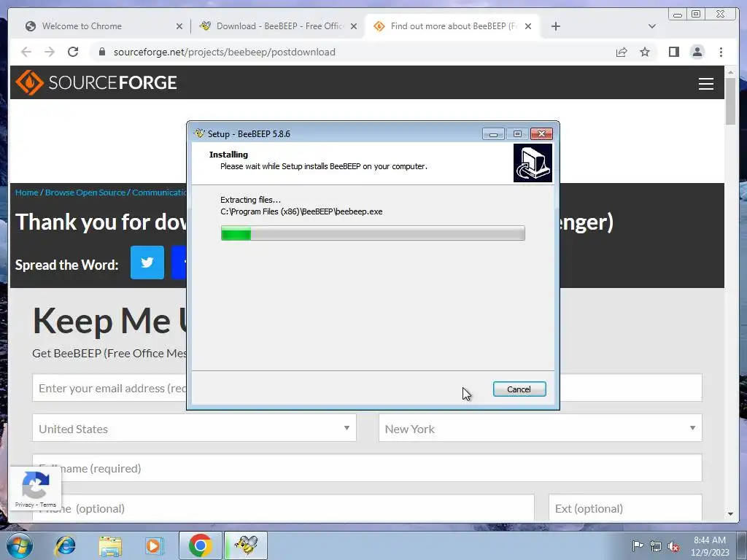Click the Phone optional field

point(283,507)
